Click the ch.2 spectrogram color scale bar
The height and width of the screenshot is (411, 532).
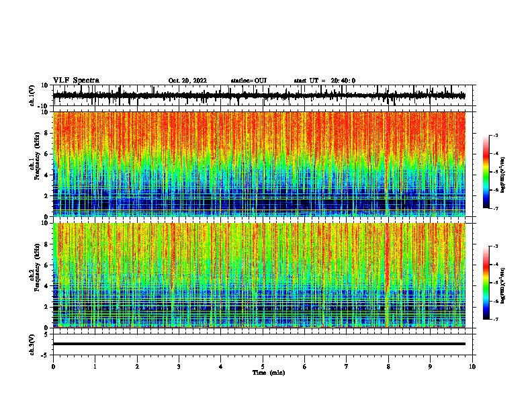pos(486,283)
